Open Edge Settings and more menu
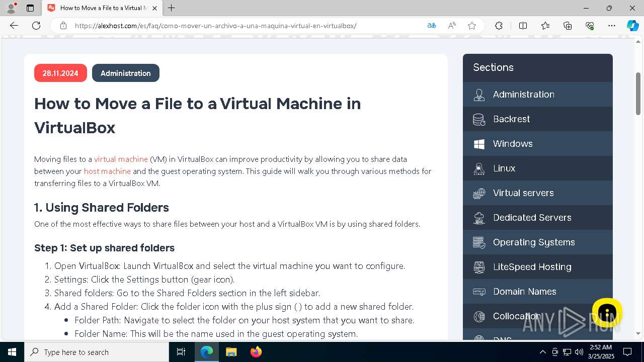Screen dimensions: 644x362 pos(612,26)
